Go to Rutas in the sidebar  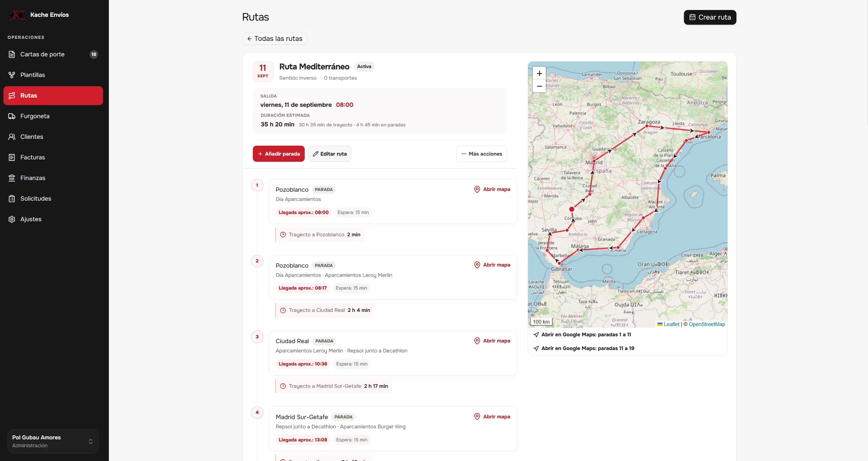click(53, 95)
